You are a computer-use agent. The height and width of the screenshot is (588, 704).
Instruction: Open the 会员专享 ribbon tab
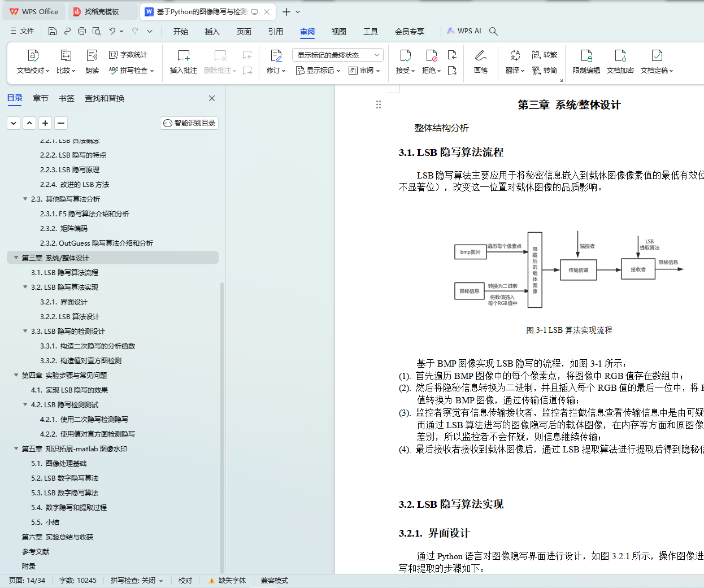coord(410,32)
